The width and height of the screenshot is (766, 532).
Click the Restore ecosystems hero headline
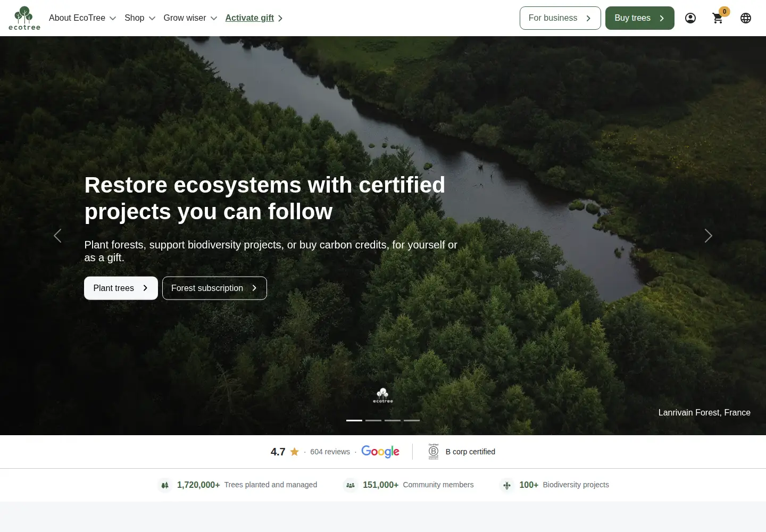tap(265, 198)
